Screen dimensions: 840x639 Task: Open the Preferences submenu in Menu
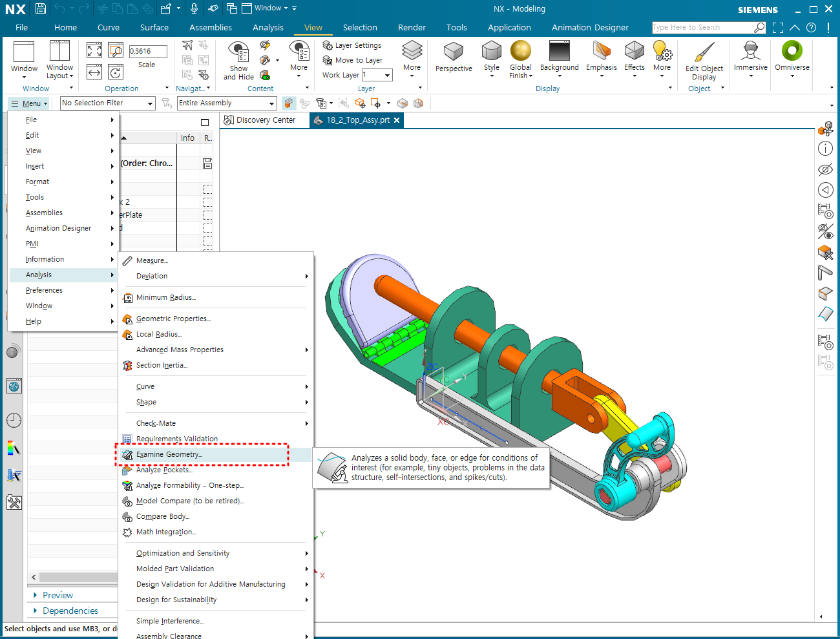click(63, 290)
